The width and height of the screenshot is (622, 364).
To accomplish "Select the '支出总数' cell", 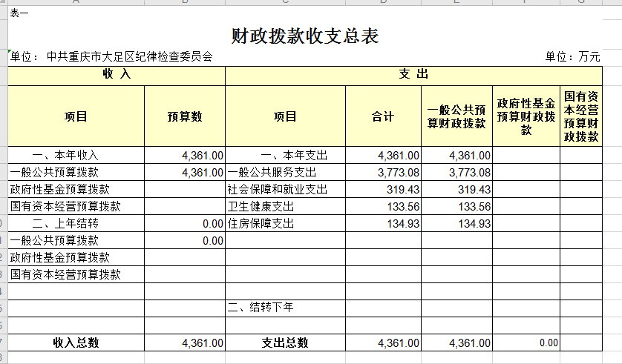I will tap(285, 343).
